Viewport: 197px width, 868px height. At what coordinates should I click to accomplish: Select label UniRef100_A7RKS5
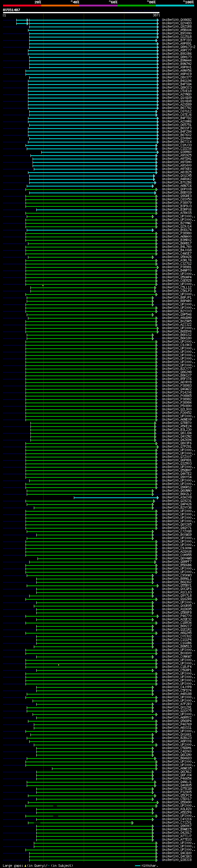point(176,213)
